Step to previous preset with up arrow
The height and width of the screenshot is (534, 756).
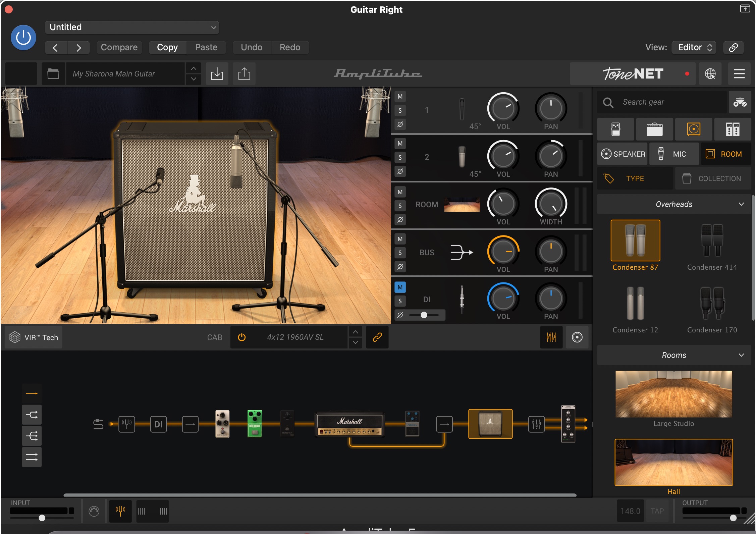coord(194,68)
